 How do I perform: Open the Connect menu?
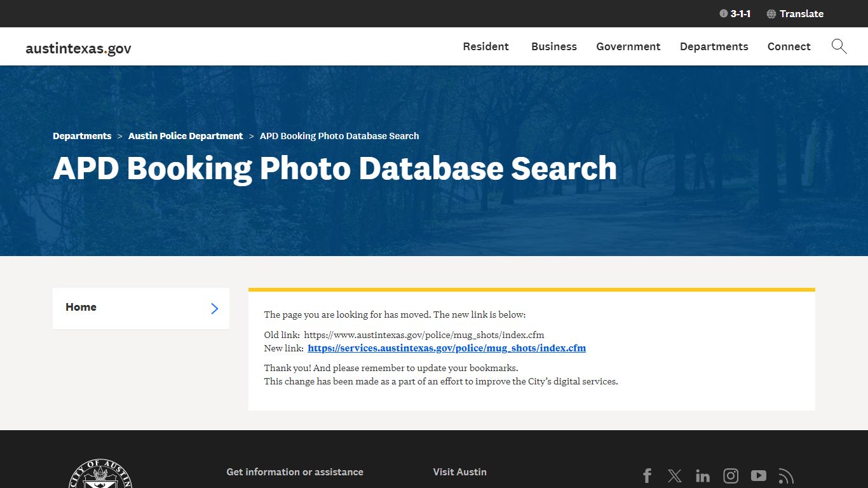point(789,46)
